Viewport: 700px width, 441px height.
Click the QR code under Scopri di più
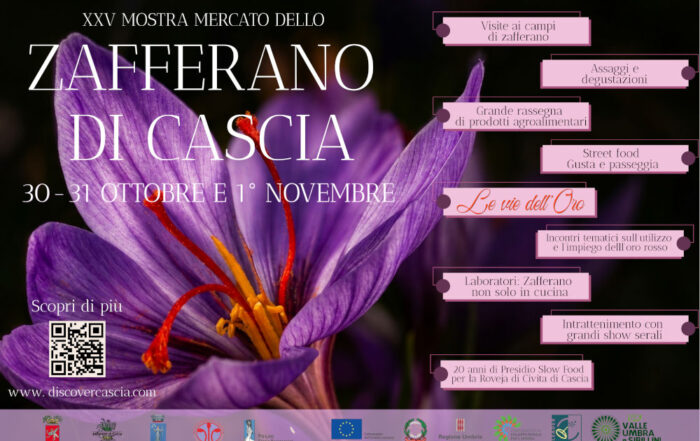pos(77,349)
